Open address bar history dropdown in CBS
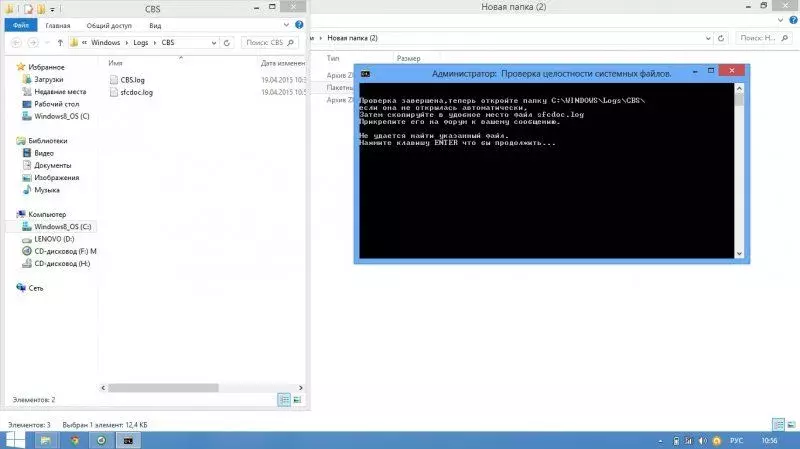This screenshot has height=449, width=800. 214,43
